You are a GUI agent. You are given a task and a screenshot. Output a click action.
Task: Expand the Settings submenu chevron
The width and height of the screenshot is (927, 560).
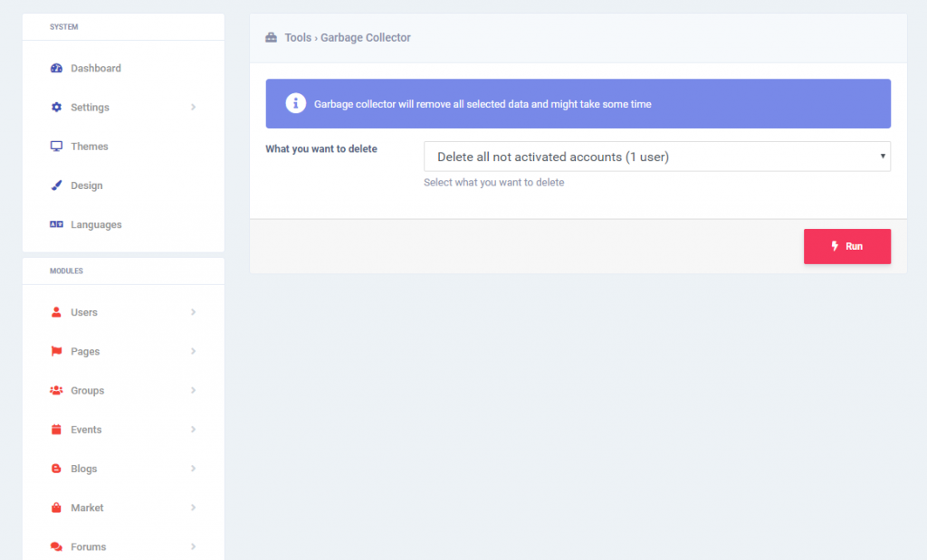click(194, 107)
